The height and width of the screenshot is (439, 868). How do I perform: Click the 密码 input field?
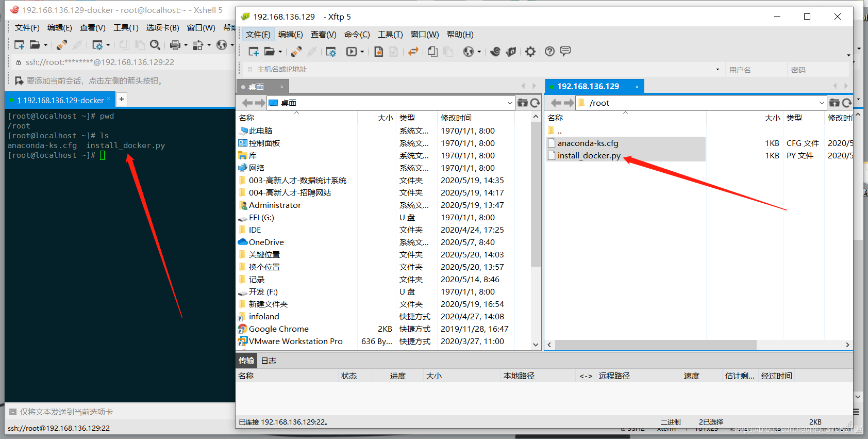coord(817,69)
